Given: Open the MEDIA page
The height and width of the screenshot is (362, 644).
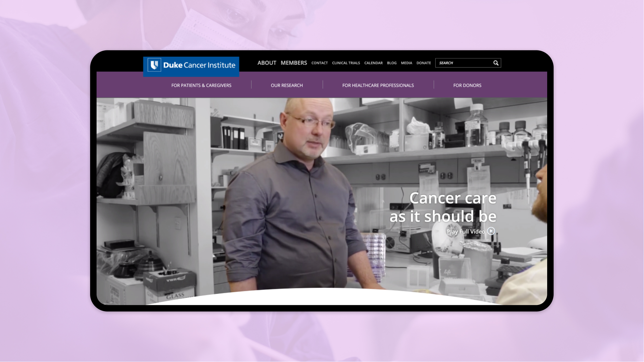Looking at the screenshot, I should click(407, 63).
